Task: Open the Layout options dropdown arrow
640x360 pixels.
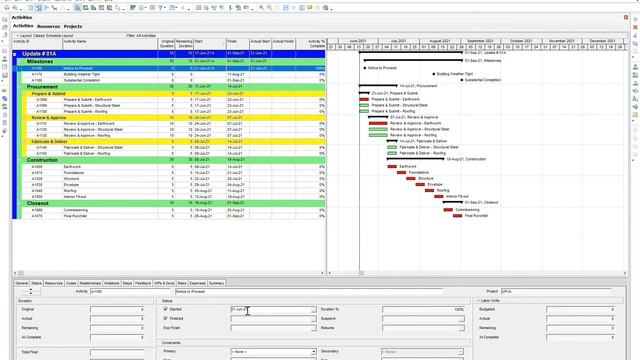Action: (x=17, y=36)
